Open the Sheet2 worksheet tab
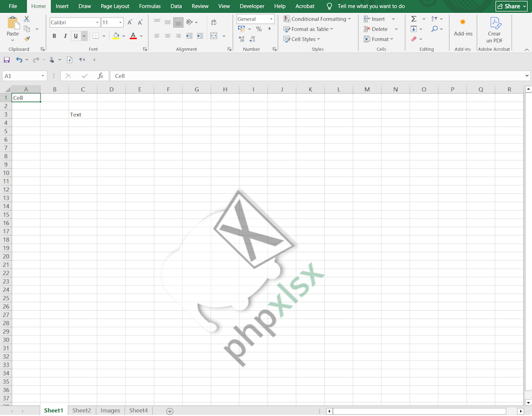Image resolution: width=532 pixels, height=416 pixels. tap(81, 411)
